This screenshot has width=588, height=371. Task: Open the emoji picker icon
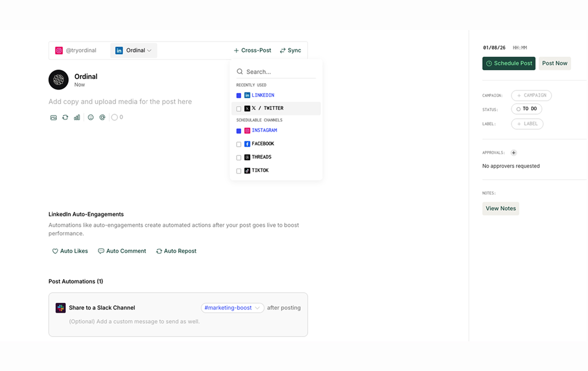click(x=91, y=117)
